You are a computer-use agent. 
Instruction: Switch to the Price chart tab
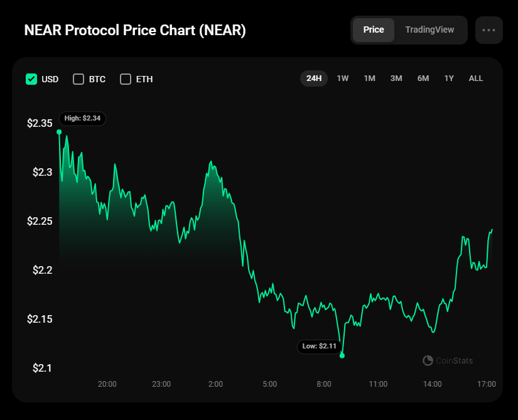click(x=374, y=30)
